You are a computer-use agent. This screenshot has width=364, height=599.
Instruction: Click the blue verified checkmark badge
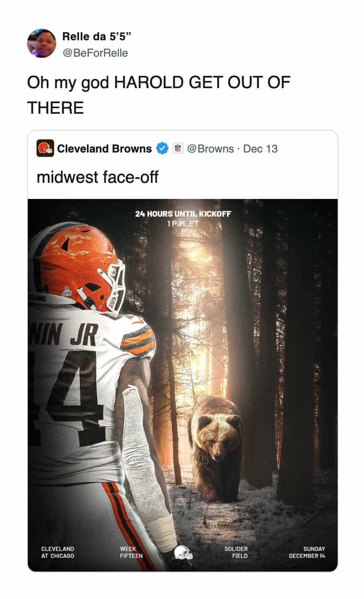162,148
